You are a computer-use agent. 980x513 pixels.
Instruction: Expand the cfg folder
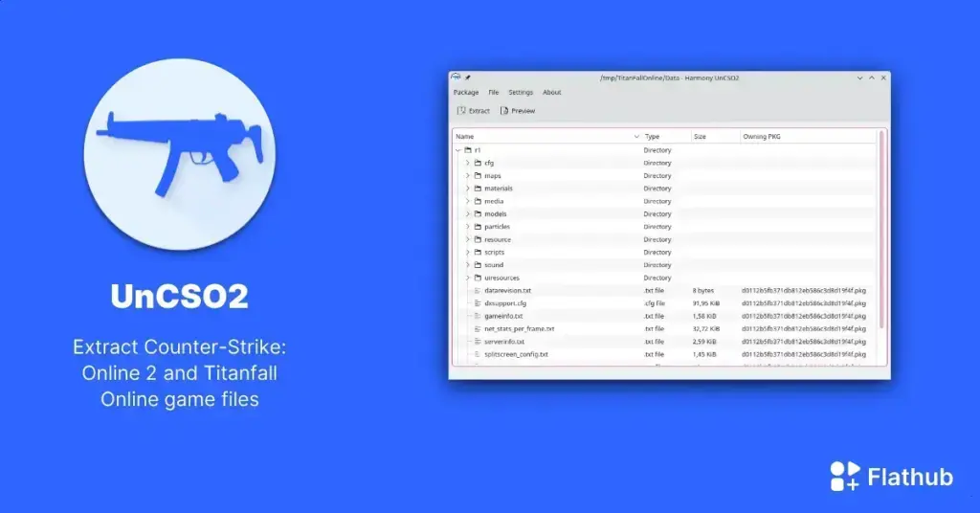pyautogui.click(x=467, y=163)
